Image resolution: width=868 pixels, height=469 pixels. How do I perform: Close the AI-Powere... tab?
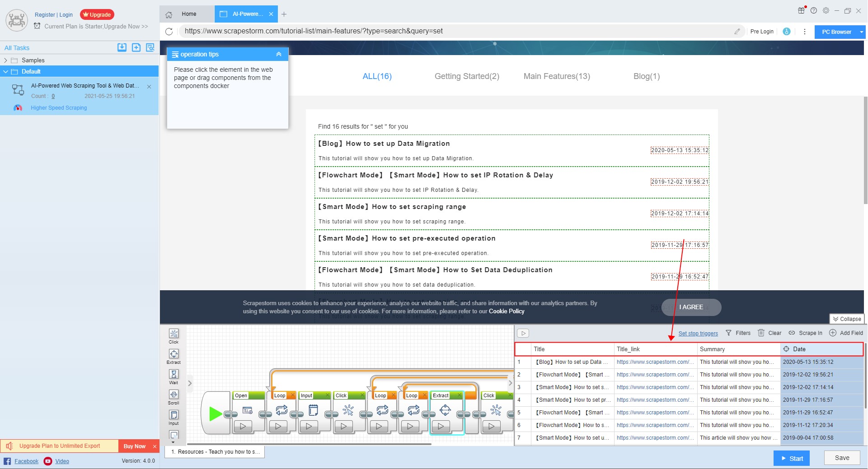(271, 14)
